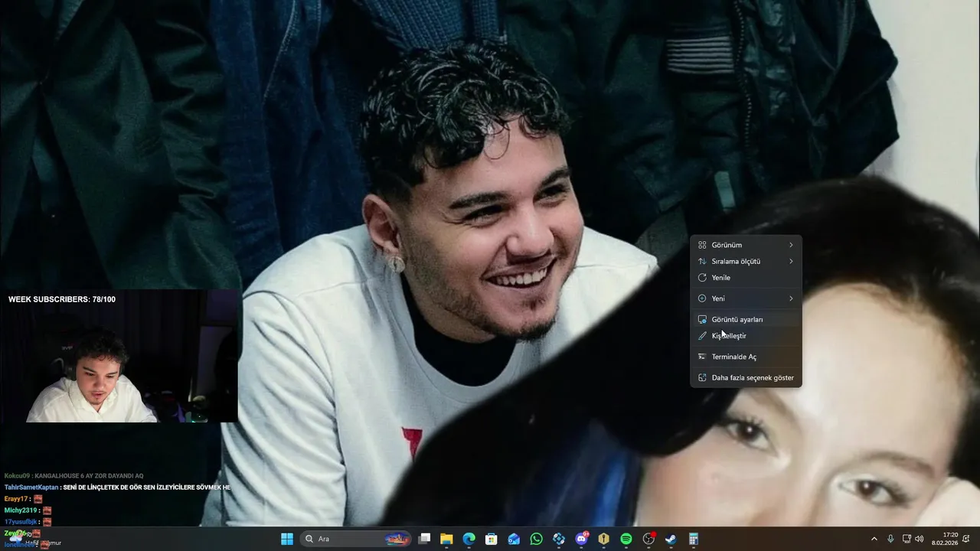The image size is (980, 551).
Task: Click chat username Erayy17
Action: pos(17,499)
